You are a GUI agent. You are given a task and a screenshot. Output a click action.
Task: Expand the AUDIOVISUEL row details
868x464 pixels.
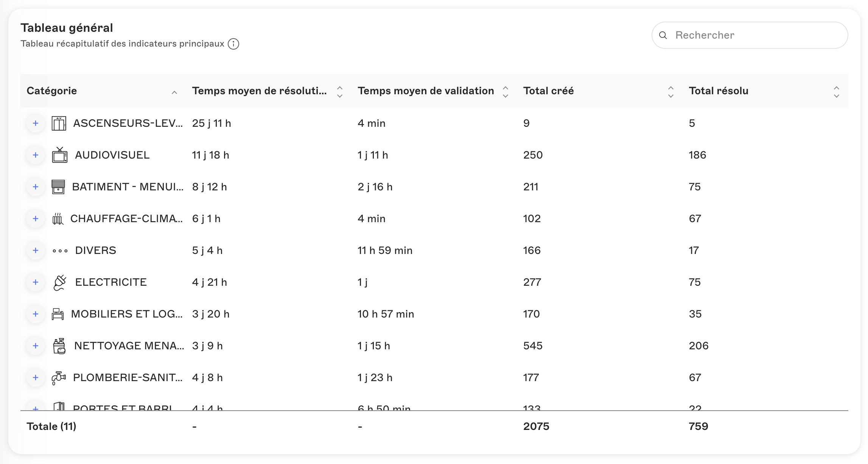coord(36,155)
